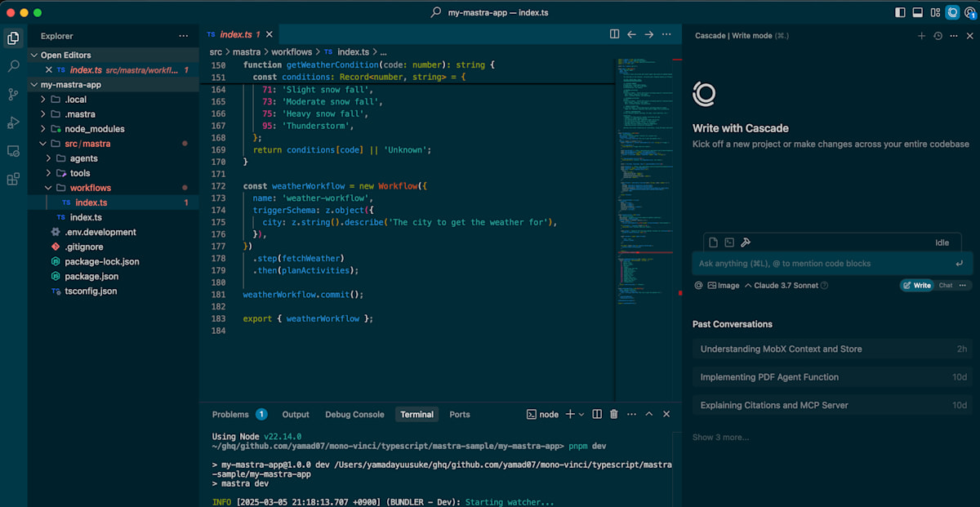The width and height of the screenshot is (980, 507).
Task: Open the customize layout icon
Action: pos(935,12)
